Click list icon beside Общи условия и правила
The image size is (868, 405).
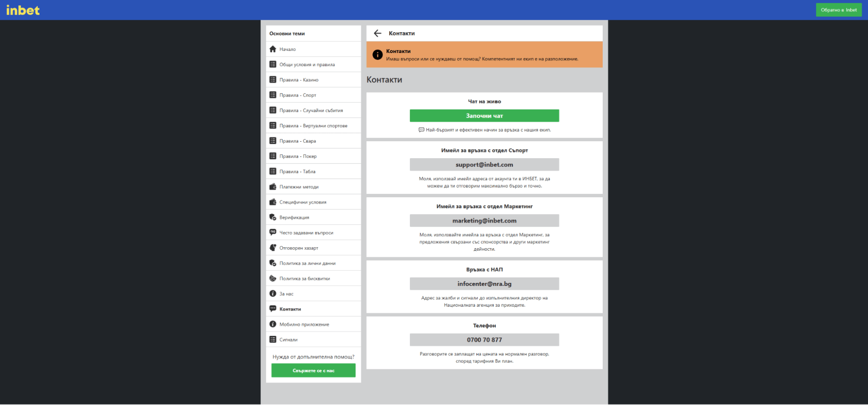coord(273,64)
